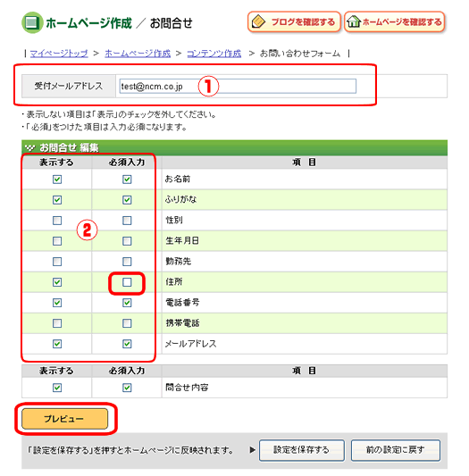Toggle 必須入力 for 問合せ内容

click(127, 388)
